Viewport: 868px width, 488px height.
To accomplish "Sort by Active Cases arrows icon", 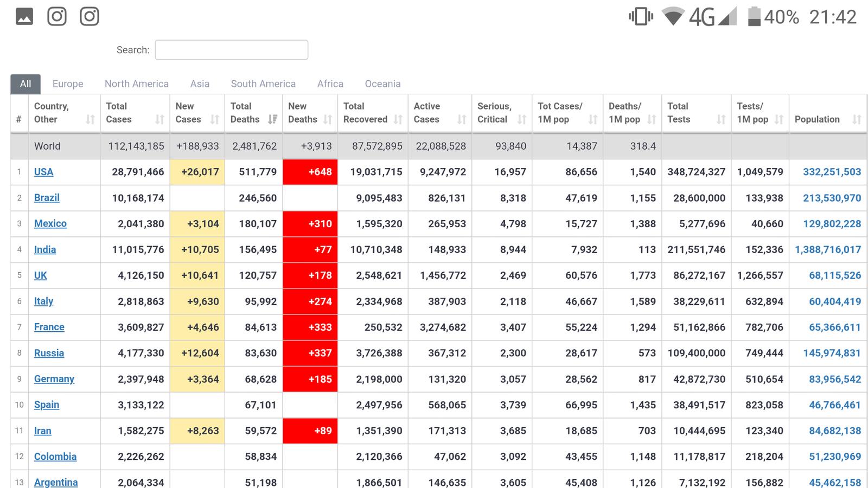I will (x=462, y=119).
